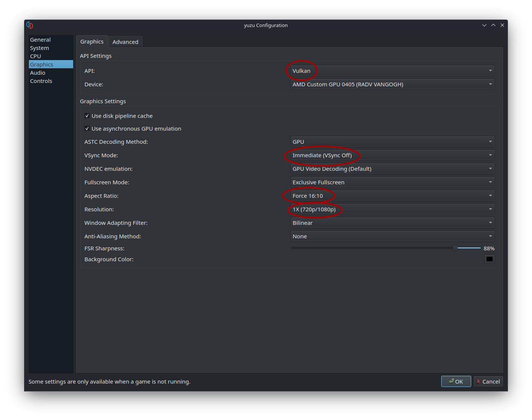This screenshot has height=420, width=532.
Task: Toggle Use asynchronous GPU emulation checkbox
Action: pyautogui.click(x=87, y=129)
